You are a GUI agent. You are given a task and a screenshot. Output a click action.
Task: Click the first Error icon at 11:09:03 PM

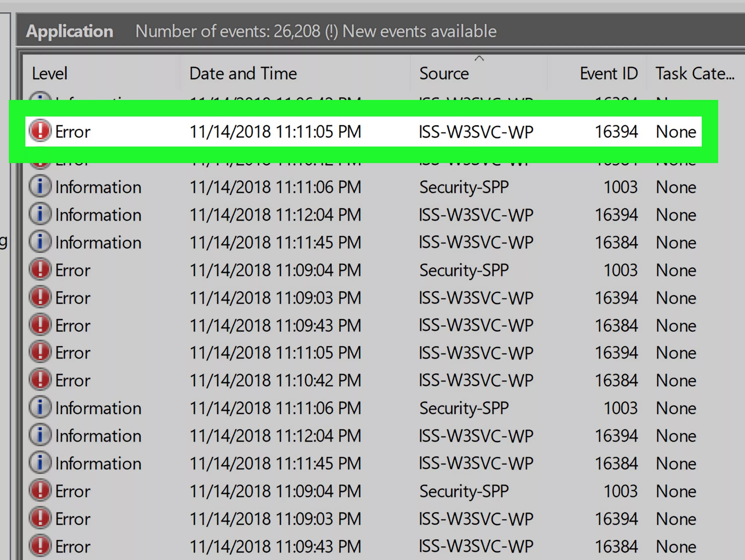40,297
